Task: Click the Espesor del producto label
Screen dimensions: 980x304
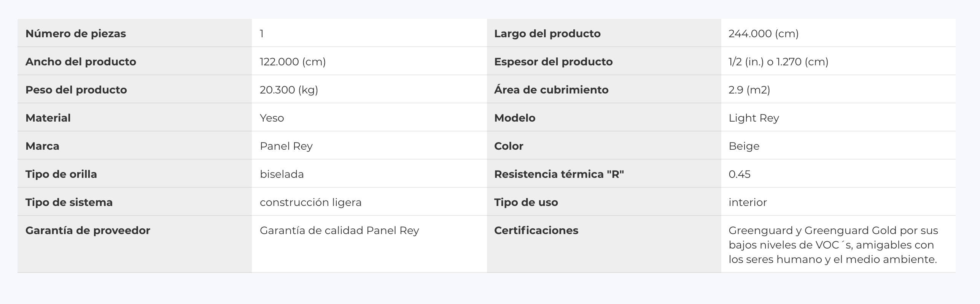Action: [553, 62]
